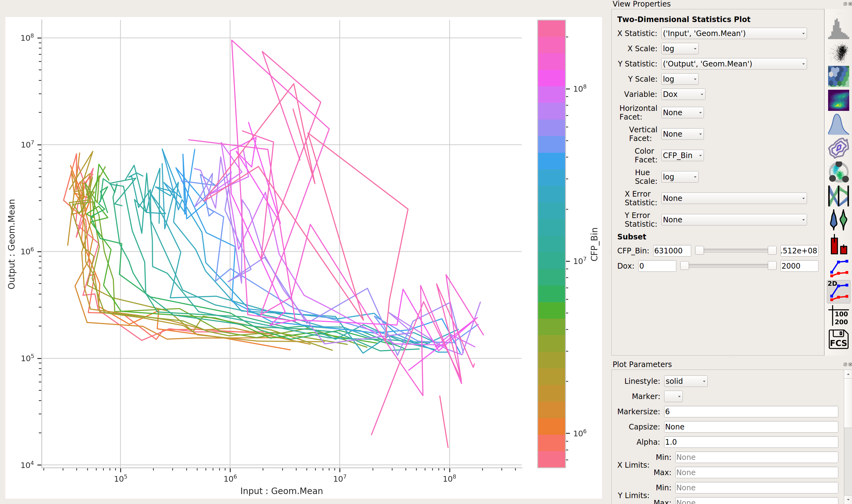Click the CFP_Bin upper slider handle
Image resolution: width=852 pixels, height=504 pixels.
(772, 251)
